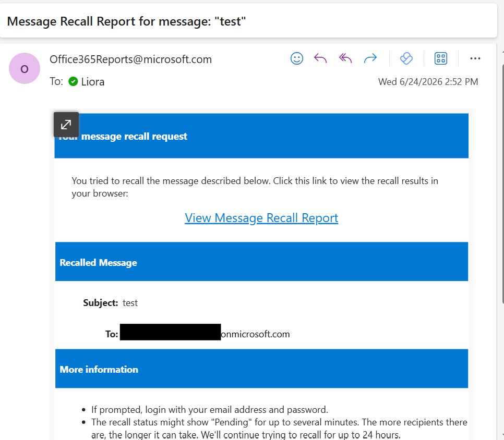The width and height of the screenshot is (504, 440).
Task: Open recipient Liora's contact card
Action: coord(92,82)
